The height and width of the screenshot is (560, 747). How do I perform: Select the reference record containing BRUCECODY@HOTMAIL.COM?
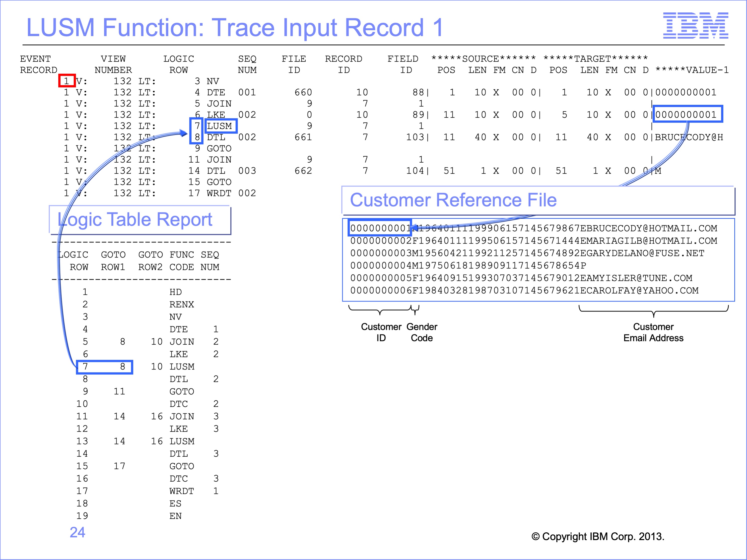pyautogui.click(x=534, y=229)
